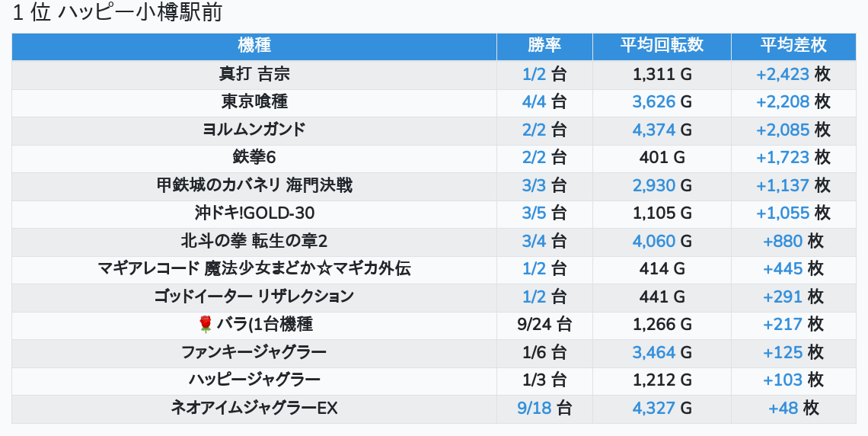Click マギアレコード 魔法少女まどか☆マギカ外伝 name
This screenshot has height=436, width=868.
click(254, 269)
